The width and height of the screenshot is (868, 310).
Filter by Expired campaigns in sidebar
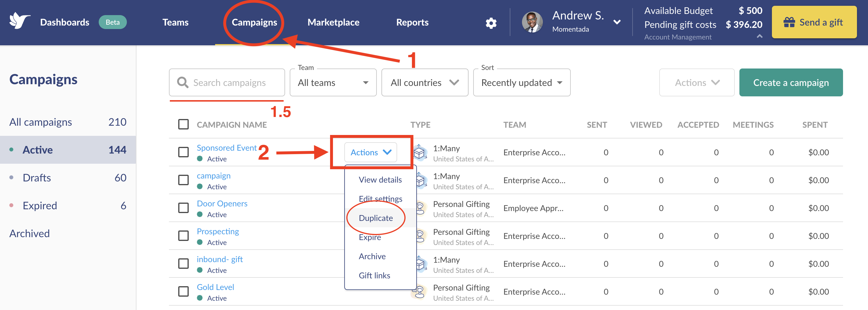click(x=68, y=206)
